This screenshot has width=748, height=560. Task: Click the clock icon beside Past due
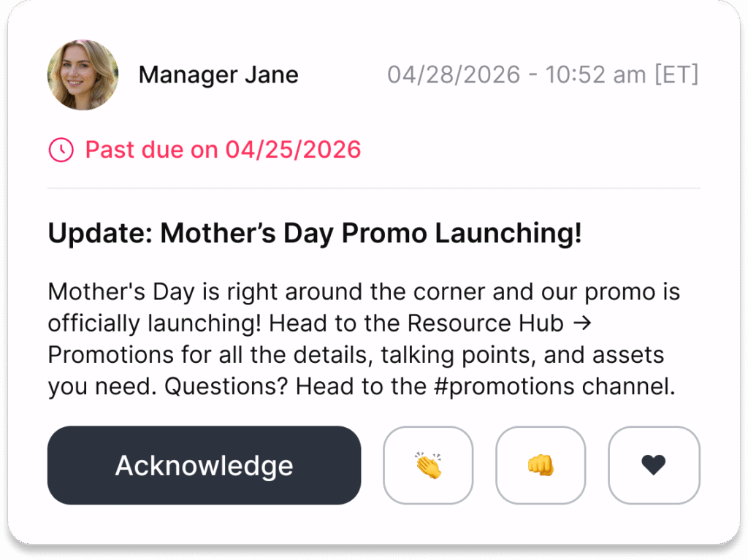click(x=61, y=150)
